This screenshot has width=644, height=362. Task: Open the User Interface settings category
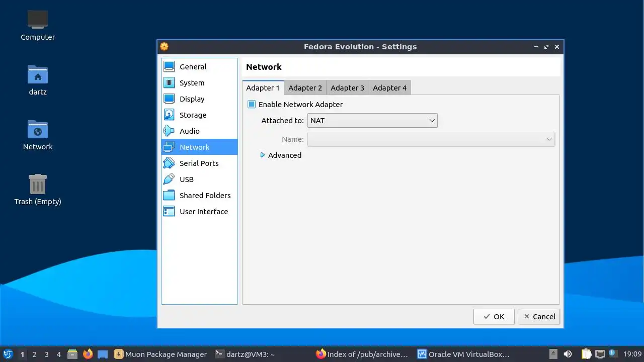[x=199, y=211]
